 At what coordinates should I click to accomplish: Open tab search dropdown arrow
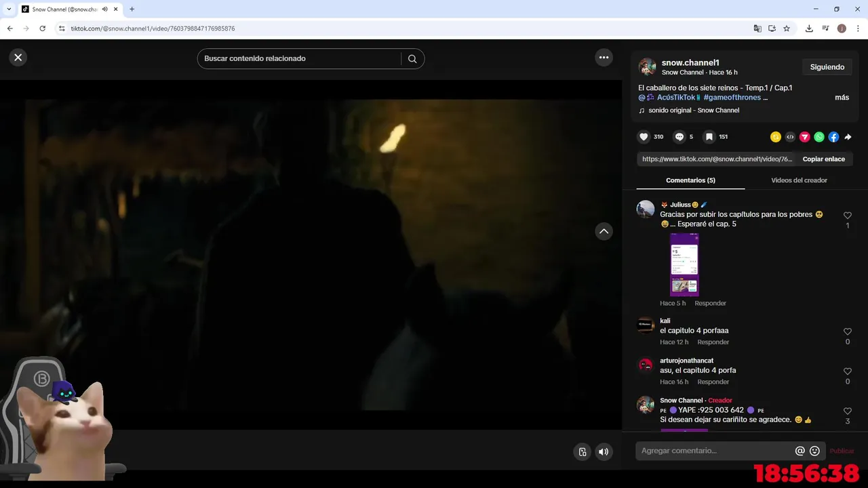[x=9, y=9]
